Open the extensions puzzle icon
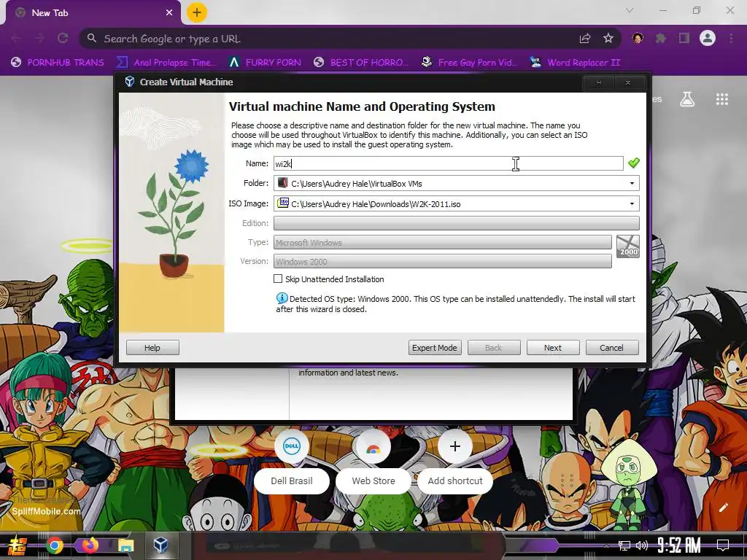 [x=660, y=38]
